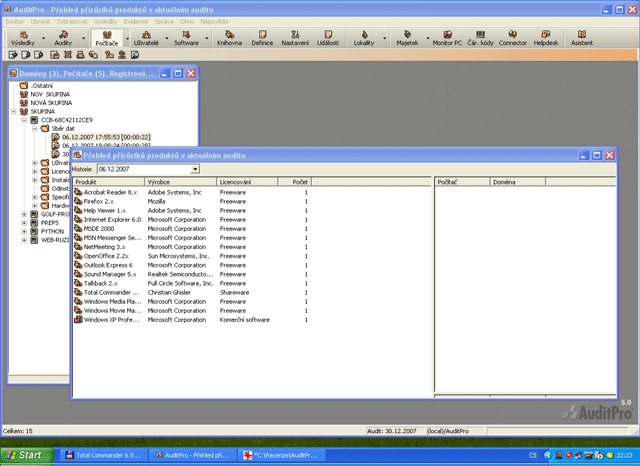
Task: Expand the PREPS computer node
Action: pyautogui.click(x=24, y=223)
